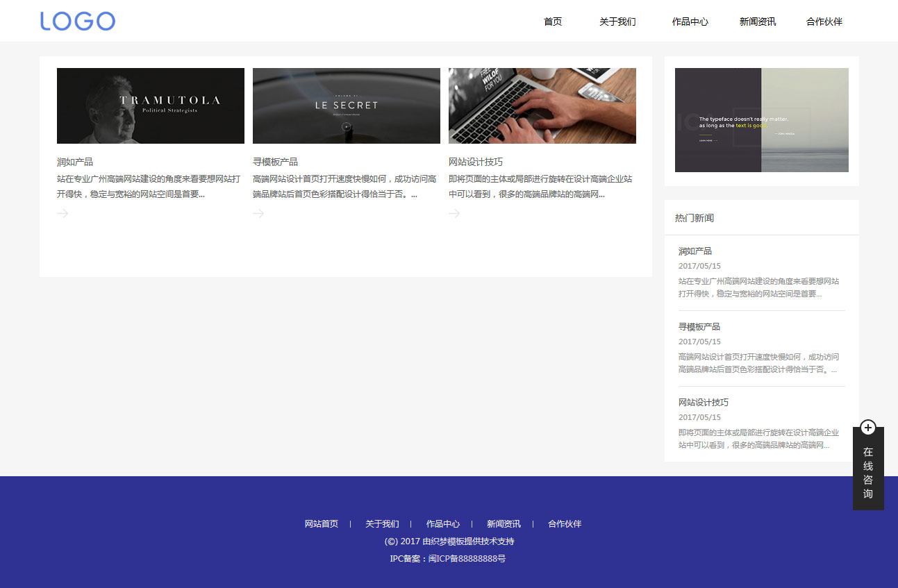Click arrow icon under 寻模板产品 article

point(258,213)
